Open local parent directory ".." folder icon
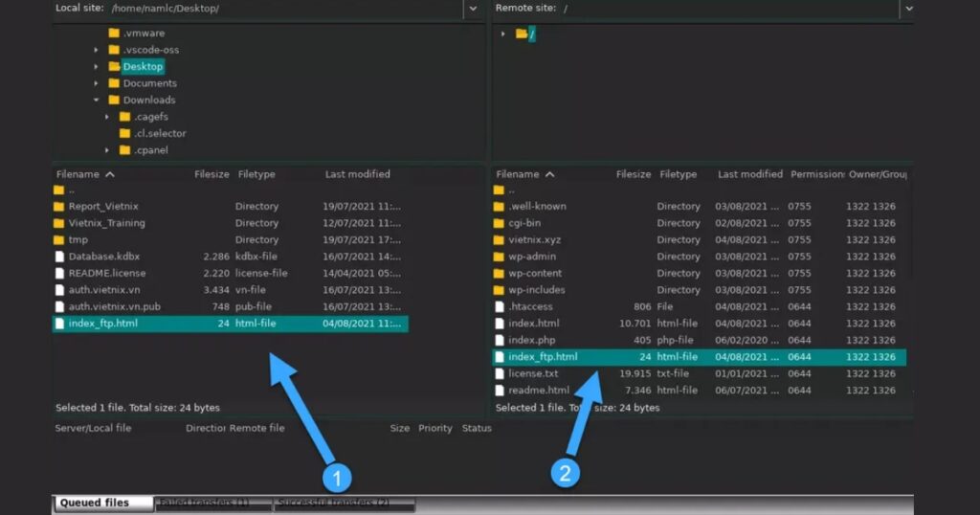Screen dimensions: 980x515 [x=58, y=190]
